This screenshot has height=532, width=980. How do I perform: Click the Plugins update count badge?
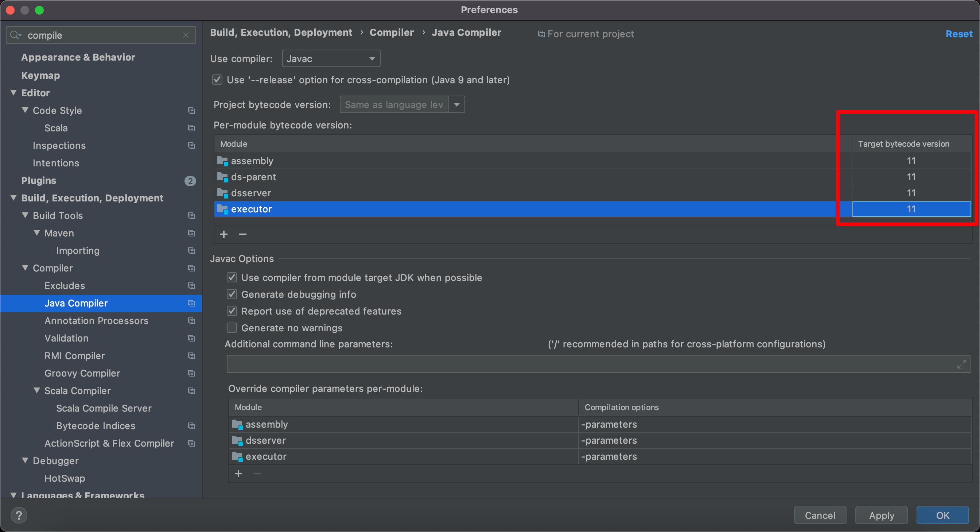[x=190, y=181]
